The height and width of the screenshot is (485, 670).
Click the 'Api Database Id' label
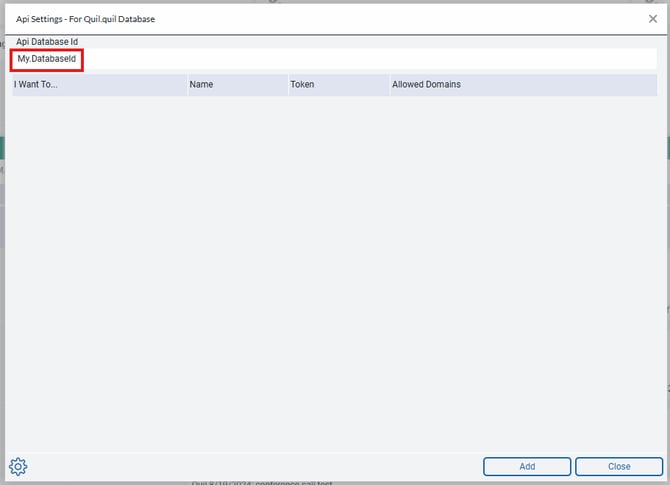click(46, 42)
